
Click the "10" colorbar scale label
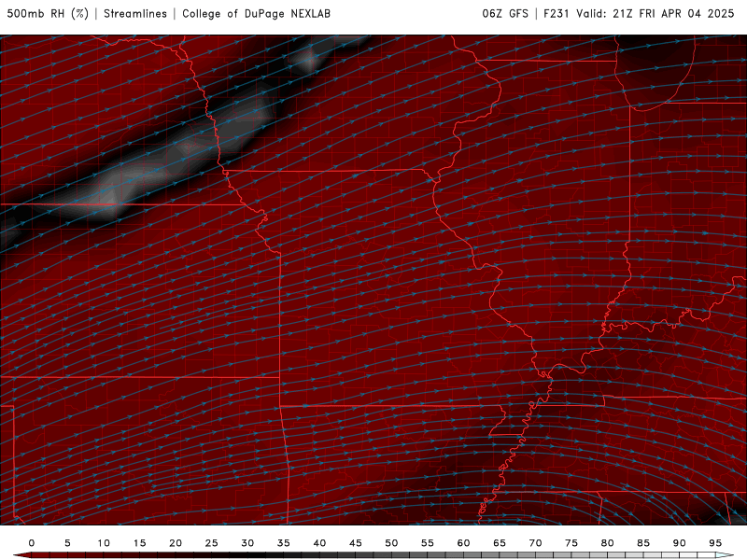104,543
